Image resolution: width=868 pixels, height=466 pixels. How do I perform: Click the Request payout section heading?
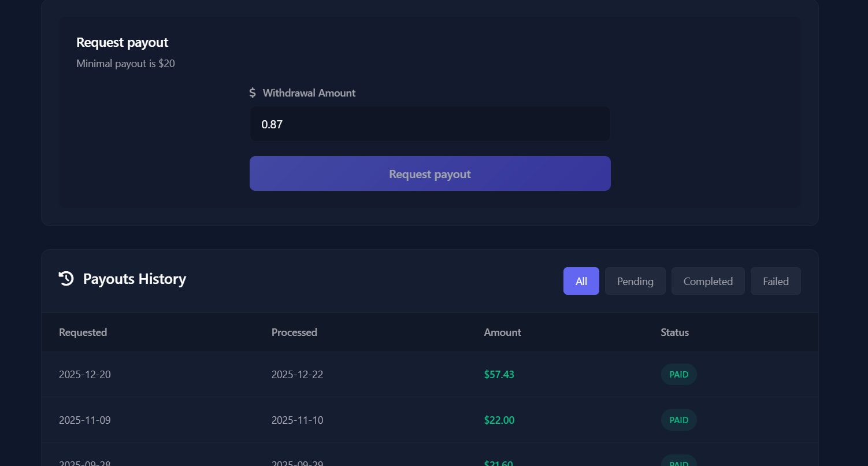point(122,42)
